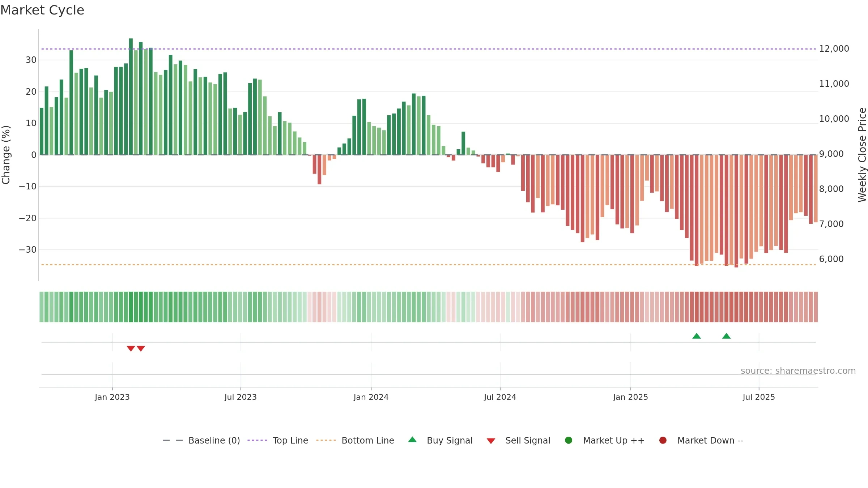This screenshot has height=488, width=868.
Task: Click the first red sell signal marker
Action: [x=131, y=348]
